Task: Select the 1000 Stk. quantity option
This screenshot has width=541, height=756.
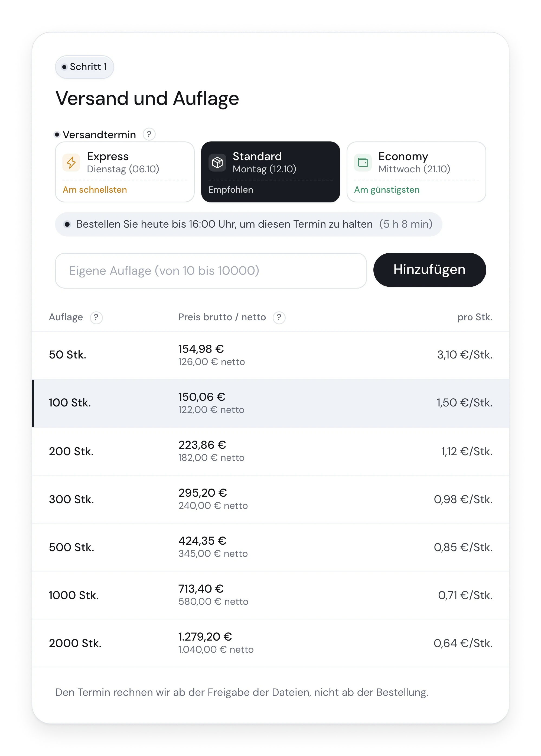Action: [270, 595]
